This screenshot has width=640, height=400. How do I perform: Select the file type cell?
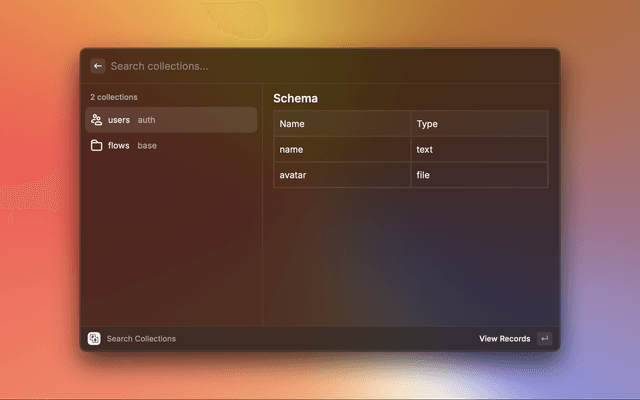pos(423,175)
